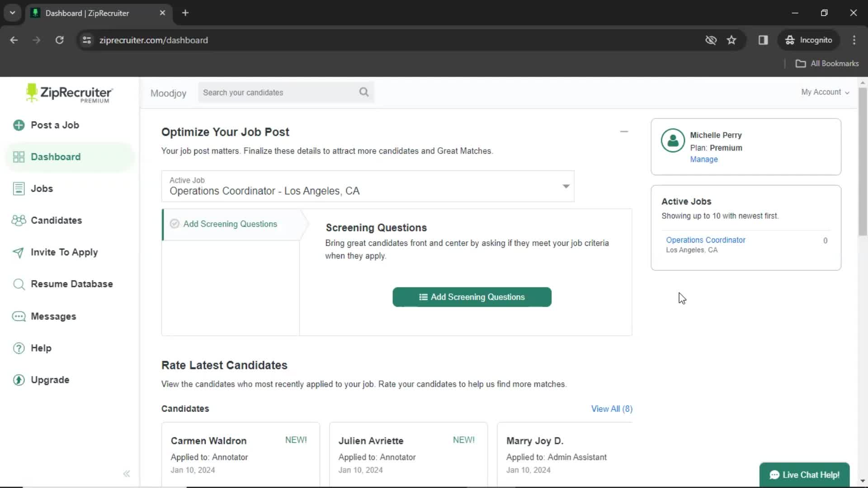This screenshot has width=868, height=488.
Task: Click the Messages section icon
Action: coord(19,316)
